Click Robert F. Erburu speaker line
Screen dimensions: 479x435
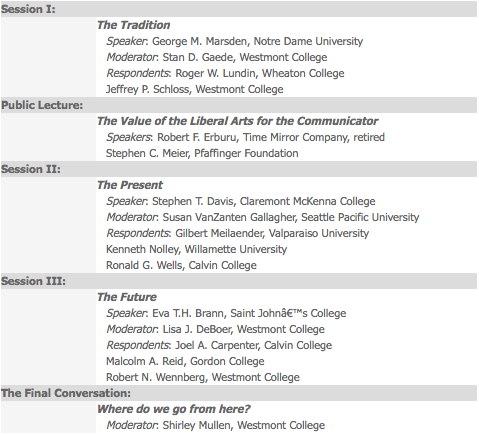246,137
